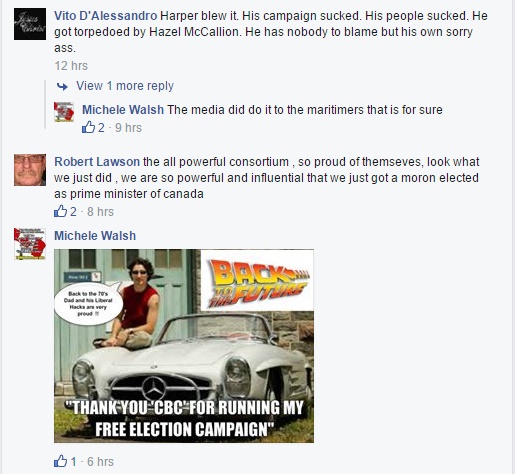Image resolution: width=515 pixels, height=474 pixels.
Task: Click the like thumb icon on Michele Walsh's reply
Action: (x=88, y=127)
